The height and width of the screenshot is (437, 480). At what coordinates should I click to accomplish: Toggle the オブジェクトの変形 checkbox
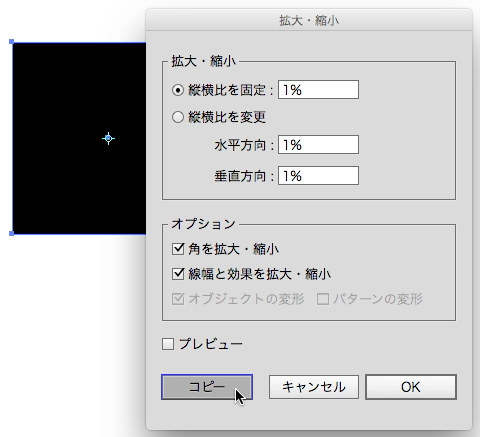coord(178,299)
